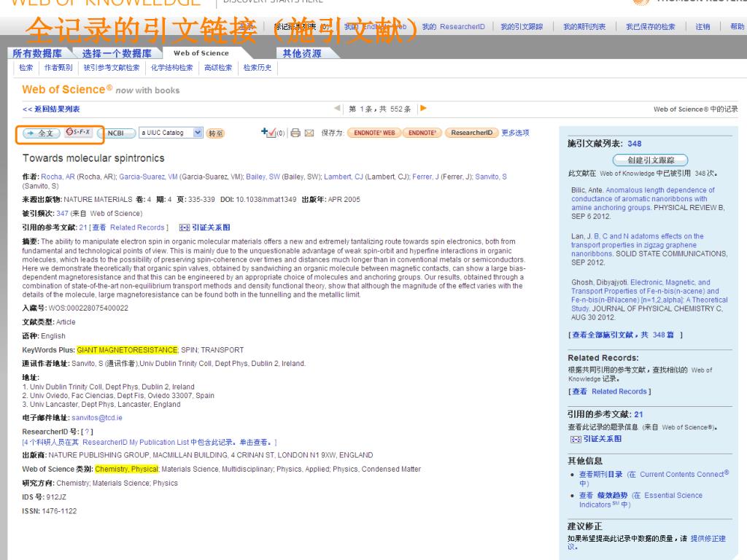
Task: Switch to the 所有数据库 tab
Action: pos(42,53)
